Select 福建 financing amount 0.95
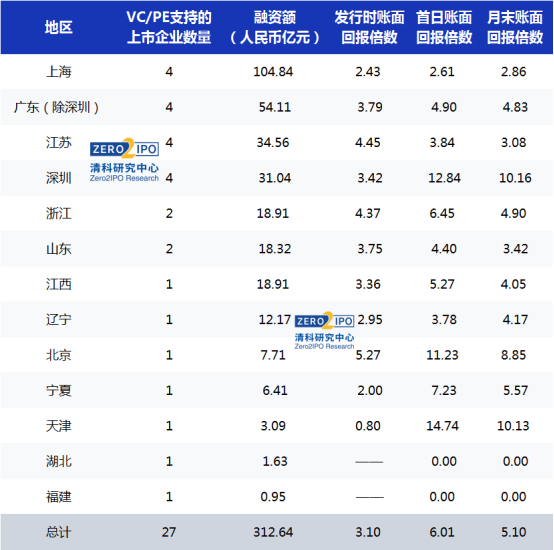 pos(273,497)
